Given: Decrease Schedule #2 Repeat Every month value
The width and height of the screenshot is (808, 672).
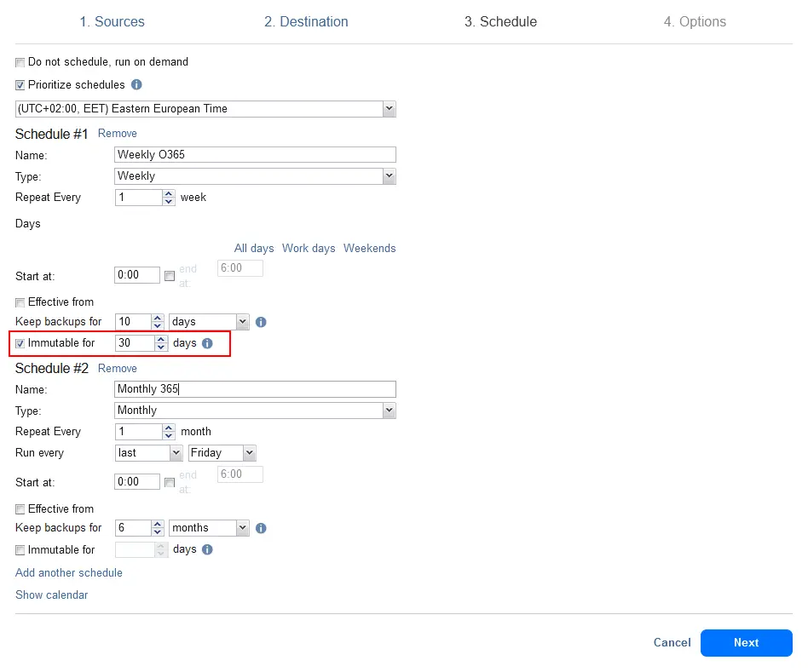Looking at the screenshot, I should pyautogui.click(x=169, y=435).
